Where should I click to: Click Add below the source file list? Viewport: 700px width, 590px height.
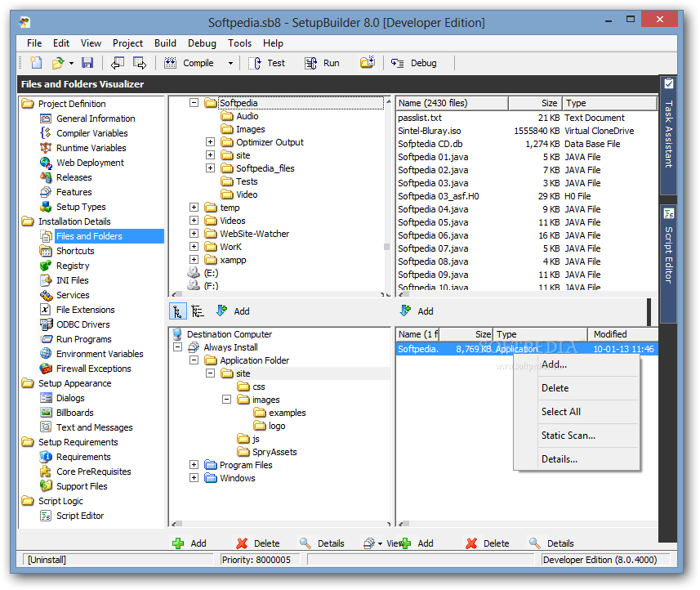pos(417,311)
